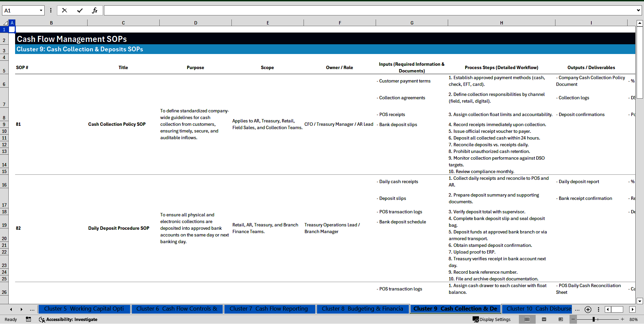
Task: Click the macro recording icon in status bar
Action: 29,320
